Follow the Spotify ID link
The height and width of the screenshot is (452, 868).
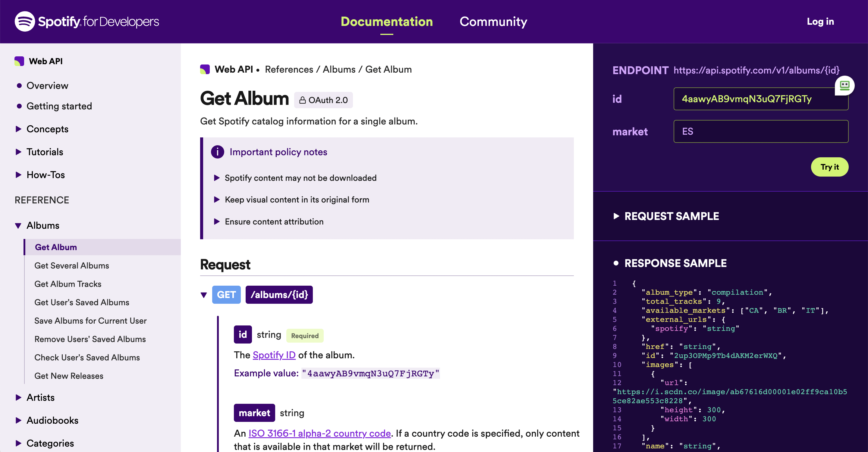click(x=274, y=355)
